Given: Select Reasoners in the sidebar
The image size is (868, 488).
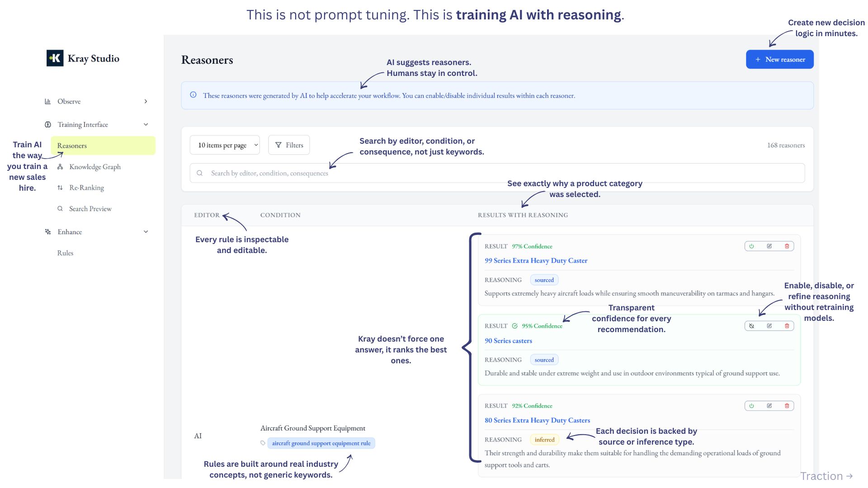Looking at the screenshot, I should point(72,145).
